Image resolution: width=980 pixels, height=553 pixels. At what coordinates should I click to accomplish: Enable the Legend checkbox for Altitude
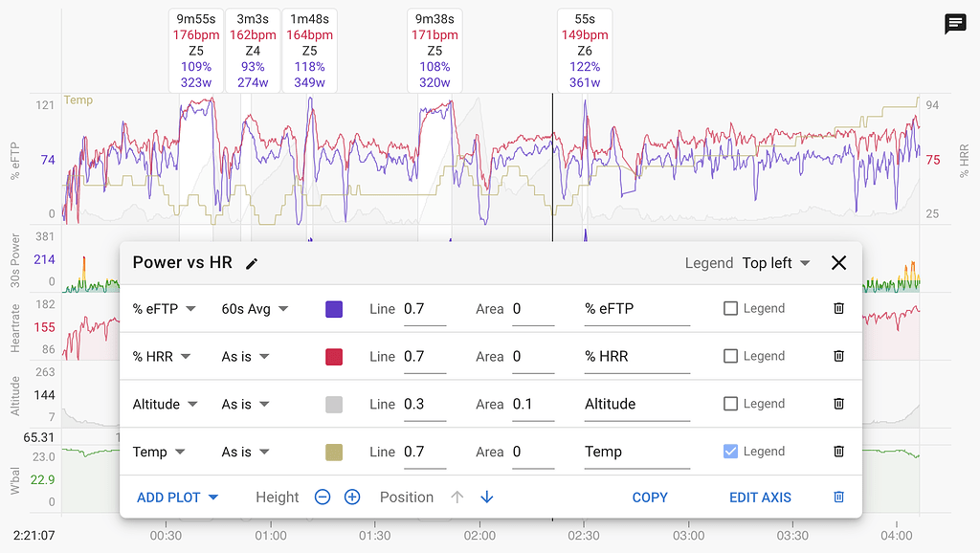pos(729,404)
